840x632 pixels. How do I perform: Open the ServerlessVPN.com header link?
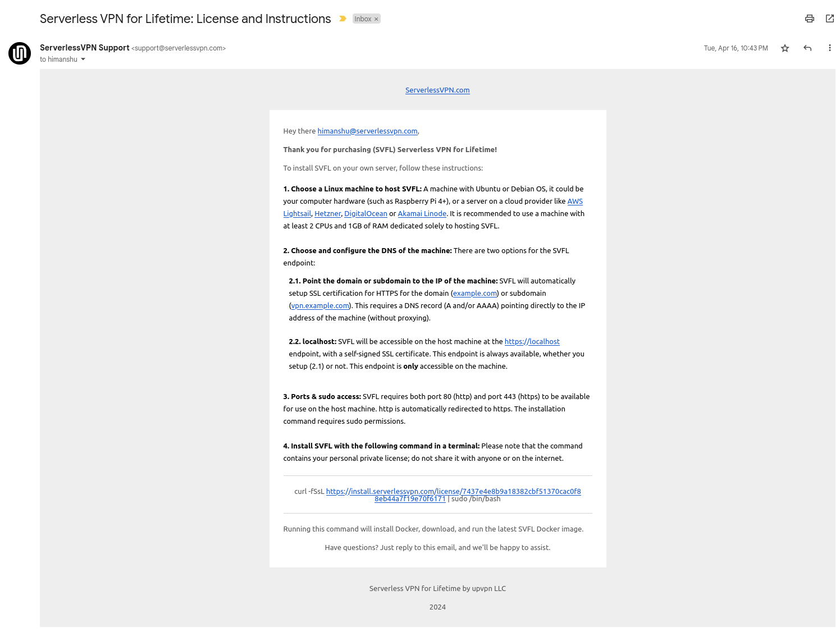(437, 90)
